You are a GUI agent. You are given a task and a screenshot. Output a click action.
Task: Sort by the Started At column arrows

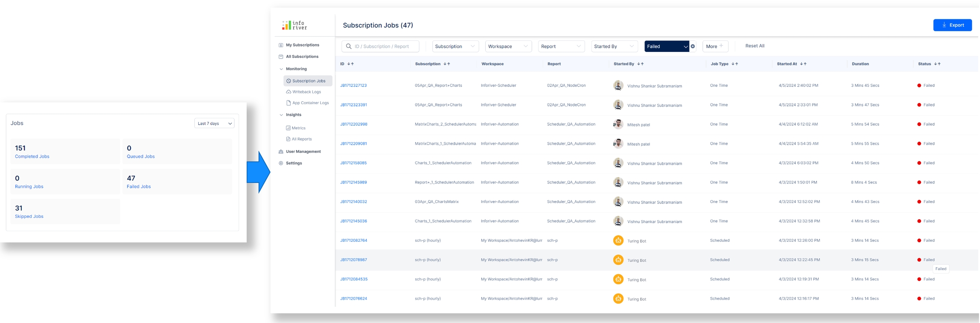803,64
